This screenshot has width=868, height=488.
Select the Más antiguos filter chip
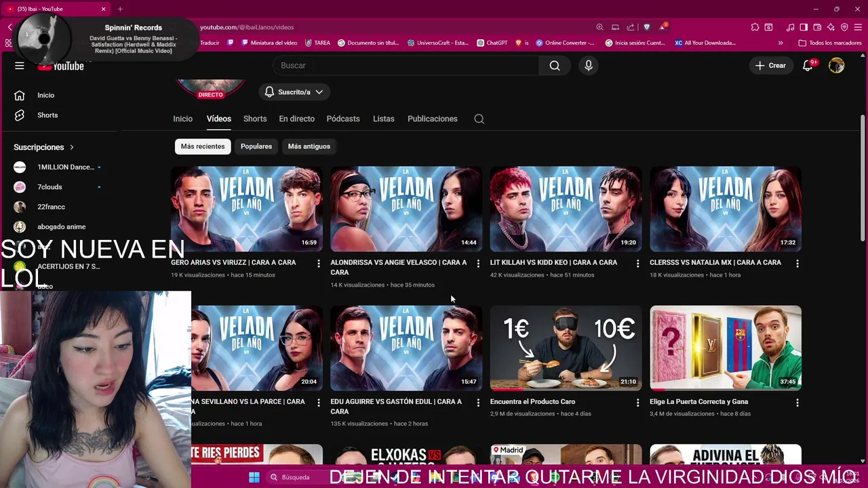pyautogui.click(x=309, y=146)
